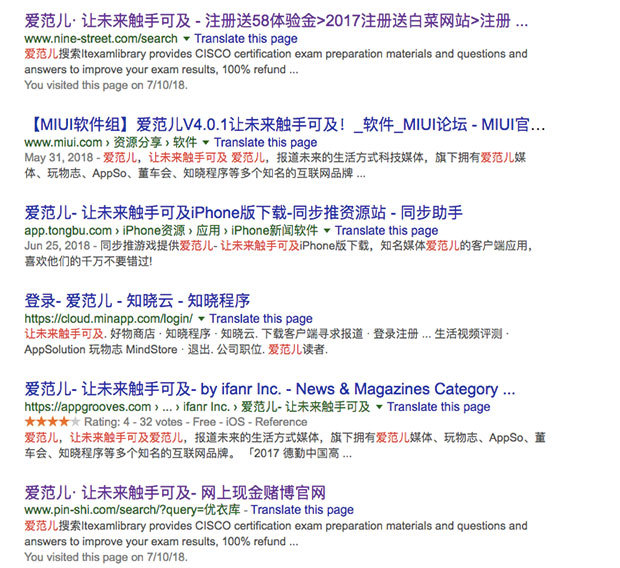Click the 'May 31, 2018' snippet date

(59, 158)
